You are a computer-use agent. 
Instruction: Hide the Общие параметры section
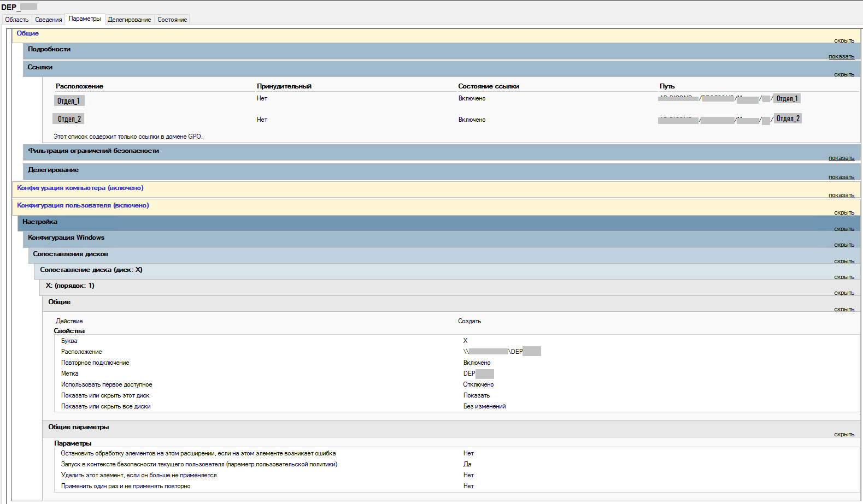pos(844,435)
